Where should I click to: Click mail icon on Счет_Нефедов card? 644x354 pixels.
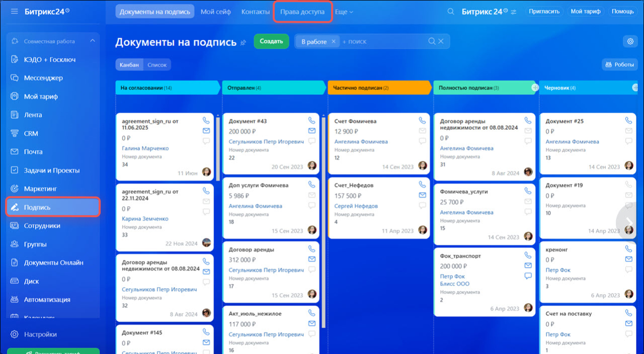click(x=423, y=195)
